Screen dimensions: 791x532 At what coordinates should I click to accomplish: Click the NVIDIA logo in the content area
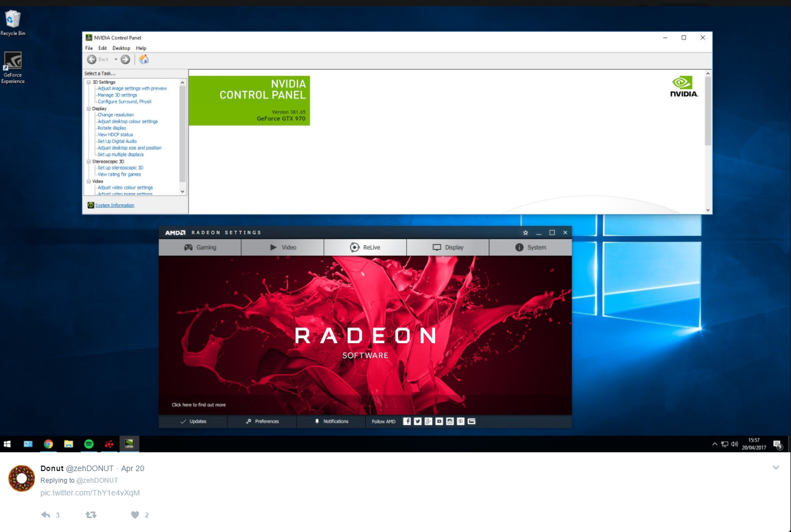[x=684, y=87]
